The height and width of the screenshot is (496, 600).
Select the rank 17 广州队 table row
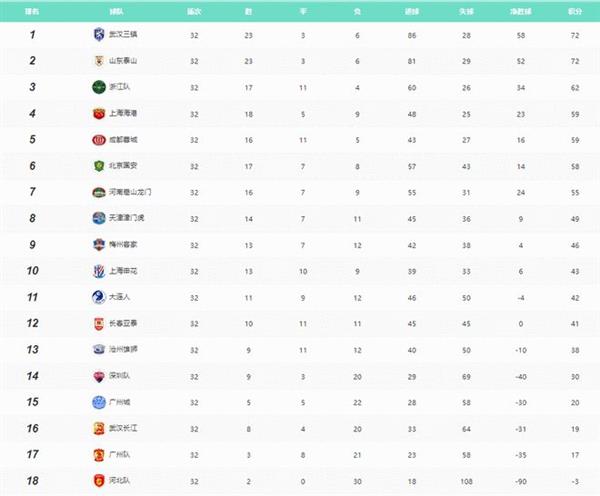[x=300, y=455]
